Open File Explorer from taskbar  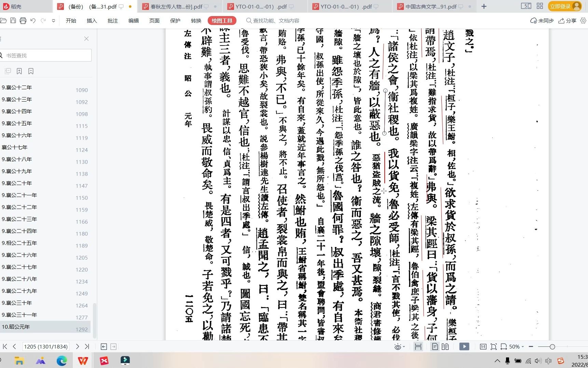tap(19, 360)
